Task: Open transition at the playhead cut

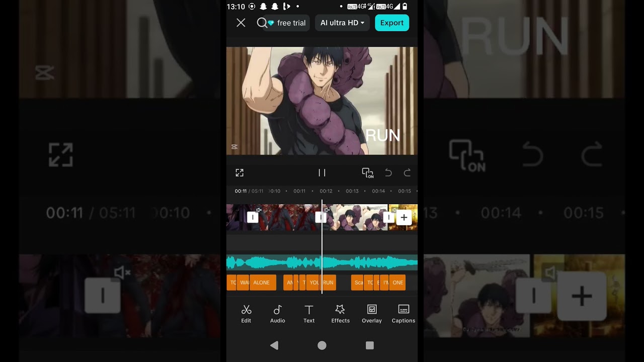Action: coord(320,217)
